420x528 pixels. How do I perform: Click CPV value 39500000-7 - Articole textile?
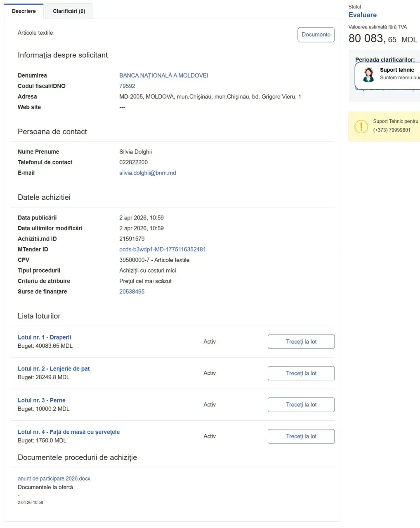point(154,260)
